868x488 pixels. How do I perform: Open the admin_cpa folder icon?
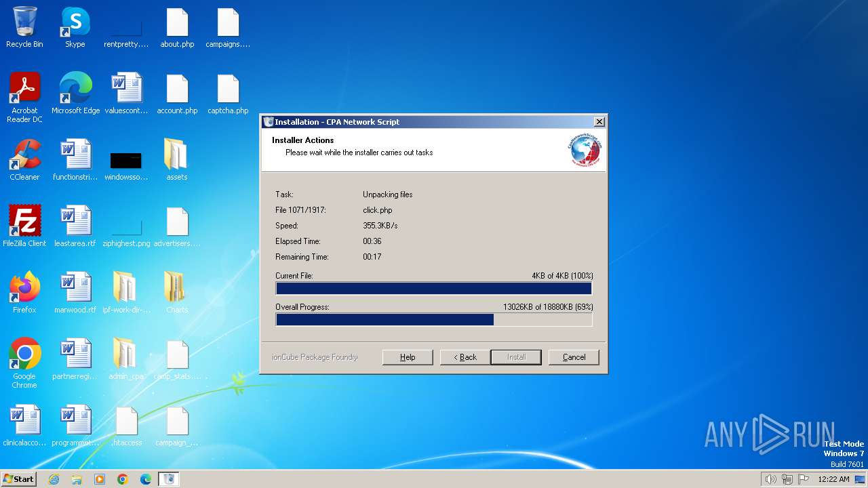[126, 359]
